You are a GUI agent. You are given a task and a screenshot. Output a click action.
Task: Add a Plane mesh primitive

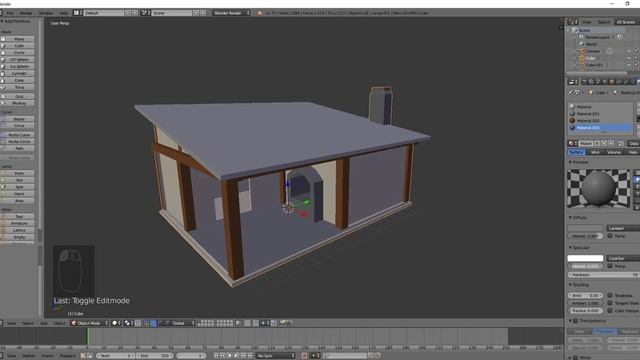pyautogui.click(x=18, y=39)
